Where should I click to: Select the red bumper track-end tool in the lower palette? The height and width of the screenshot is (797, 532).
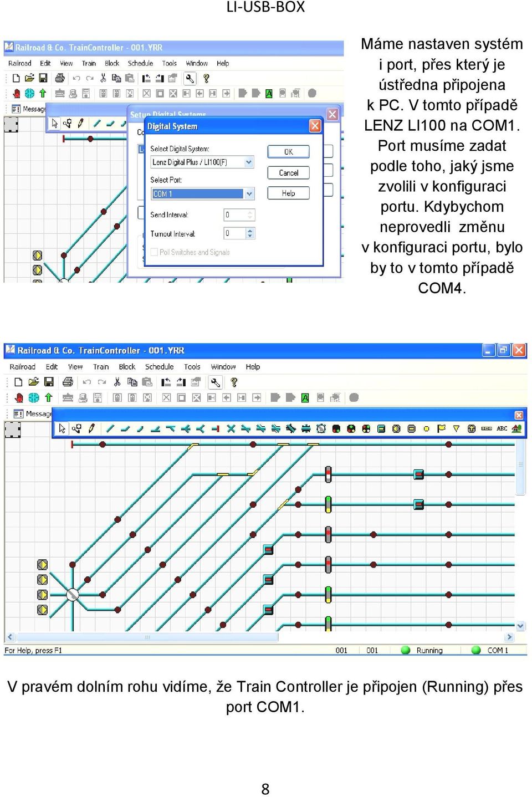click(216, 428)
